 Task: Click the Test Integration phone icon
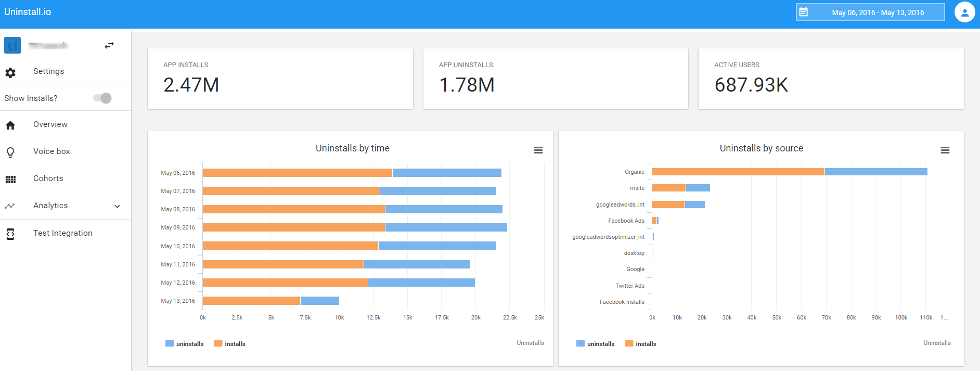10,234
